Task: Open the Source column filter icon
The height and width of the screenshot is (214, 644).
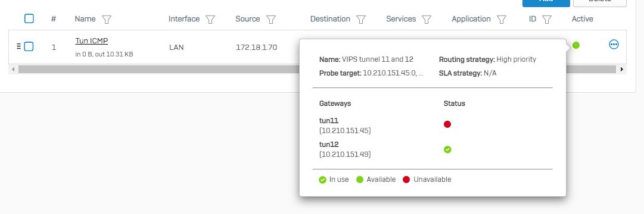Action: tap(270, 19)
